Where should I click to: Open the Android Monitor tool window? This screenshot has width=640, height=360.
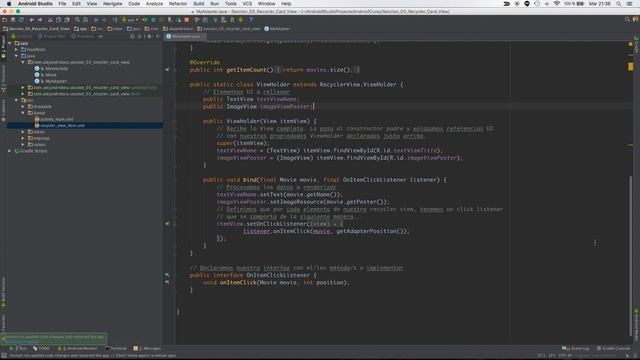tap(78, 349)
